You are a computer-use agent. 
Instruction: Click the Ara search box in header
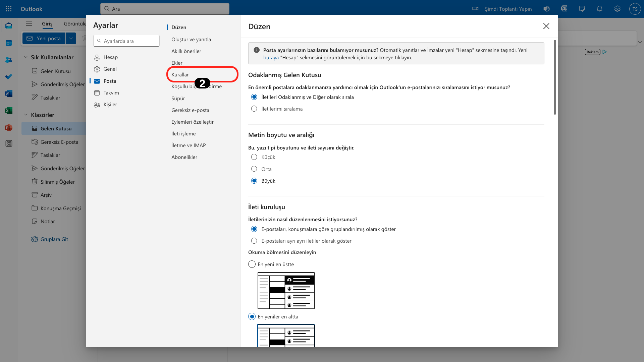pyautogui.click(x=165, y=9)
